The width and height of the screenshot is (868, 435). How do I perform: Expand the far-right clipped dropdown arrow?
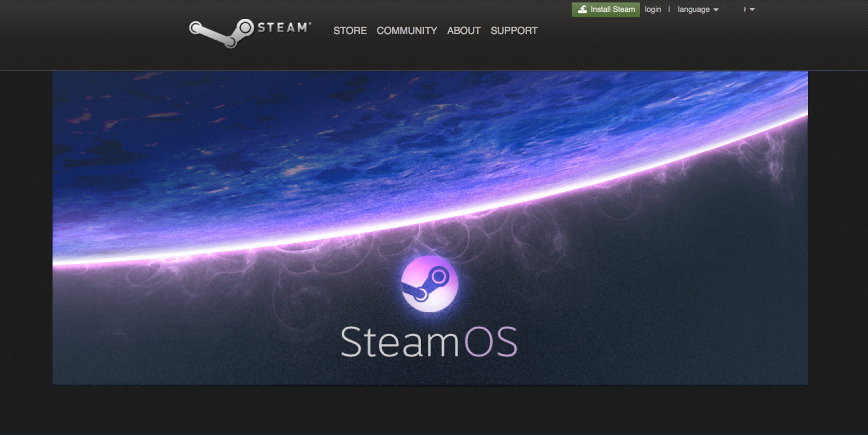[752, 9]
